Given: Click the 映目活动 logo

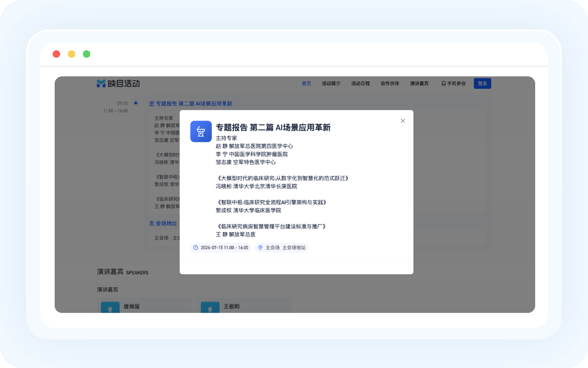Looking at the screenshot, I should tap(118, 83).
